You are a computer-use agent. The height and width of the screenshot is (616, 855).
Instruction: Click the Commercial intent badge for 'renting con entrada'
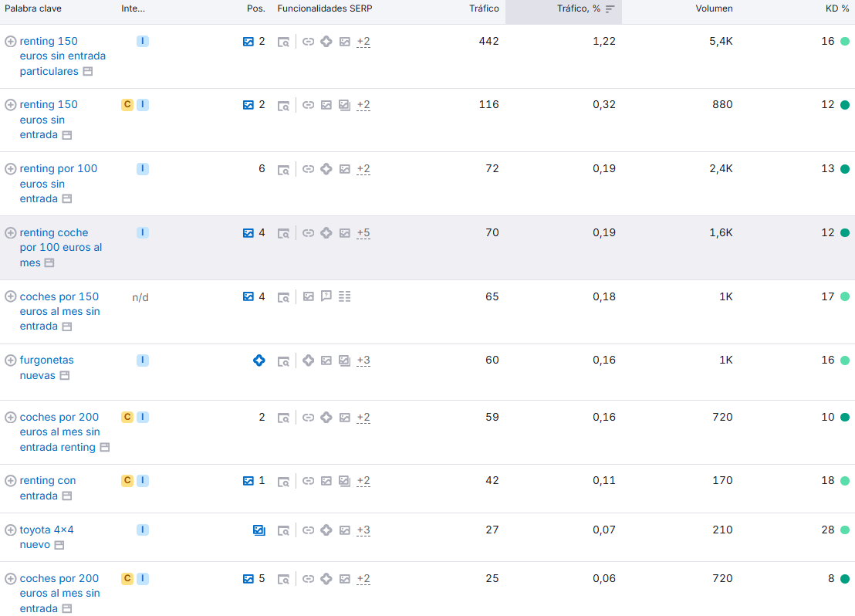coord(127,481)
